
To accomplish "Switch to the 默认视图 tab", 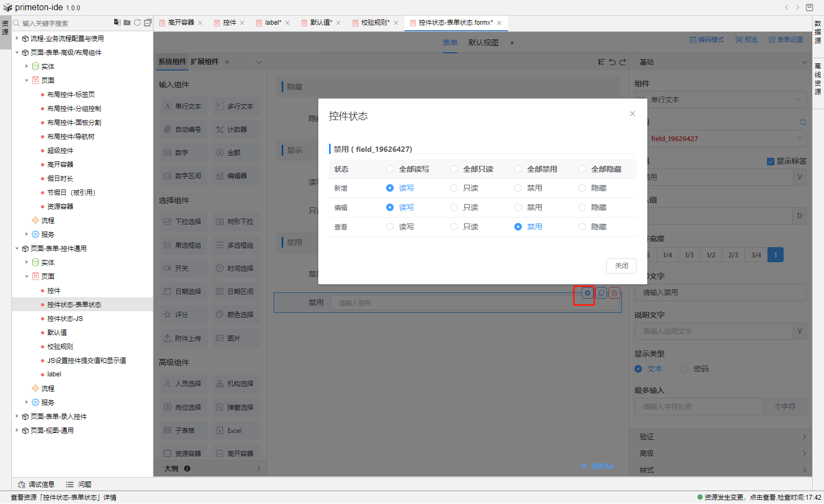I will [x=483, y=43].
